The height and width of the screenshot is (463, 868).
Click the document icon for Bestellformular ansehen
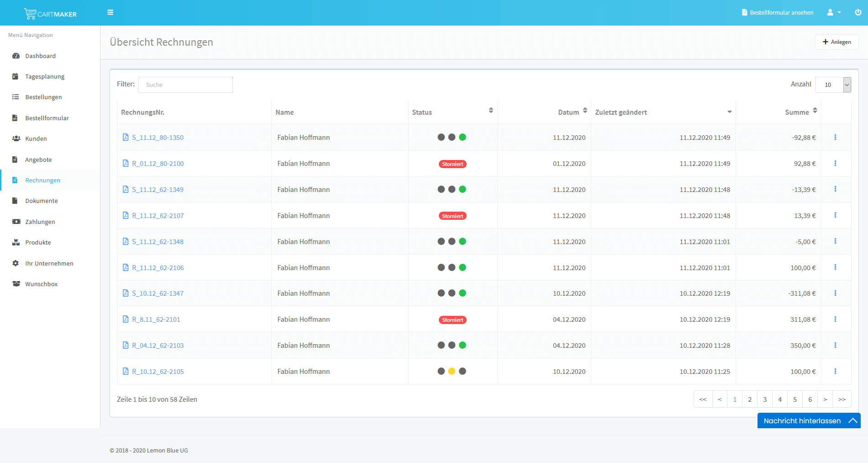pyautogui.click(x=744, y=12)
